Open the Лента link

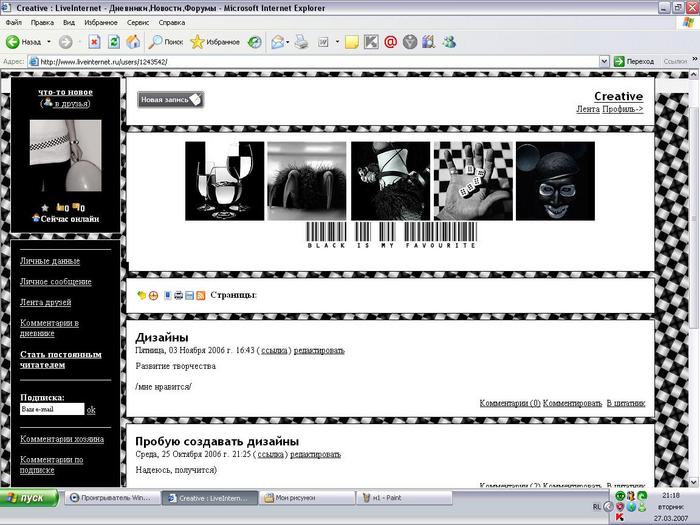(588, 109)
